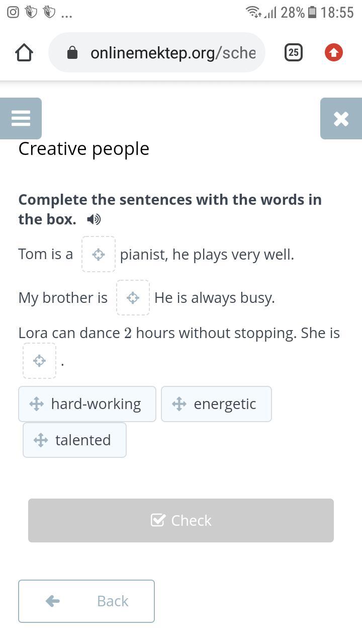Select the blank after "She is"
This screenshot has width=362, height=644.
(39, 361)
